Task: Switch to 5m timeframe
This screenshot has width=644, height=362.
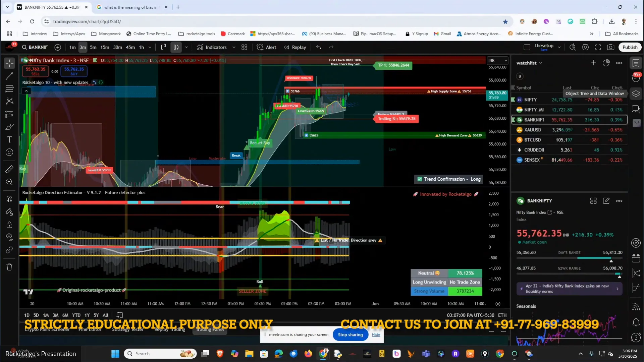Action: pos(93,47)
